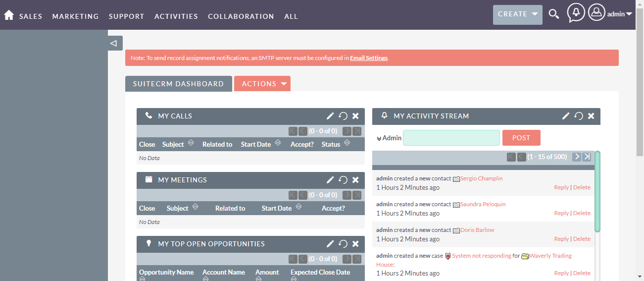Open the global search magnifier icon
644x281 pixels.
(554, 14)
